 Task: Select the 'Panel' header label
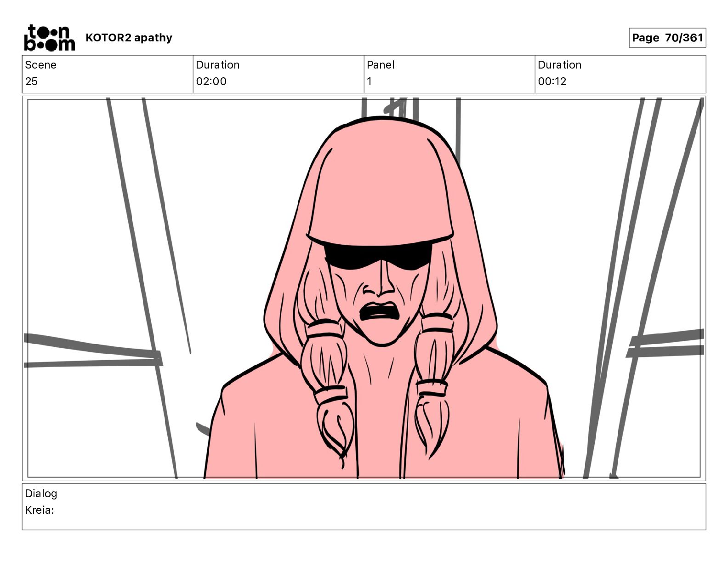[381, 65]
